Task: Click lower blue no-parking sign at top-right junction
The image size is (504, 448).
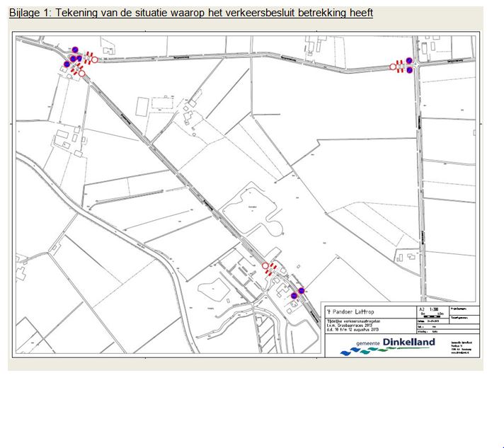Action: tap(409, 69)
